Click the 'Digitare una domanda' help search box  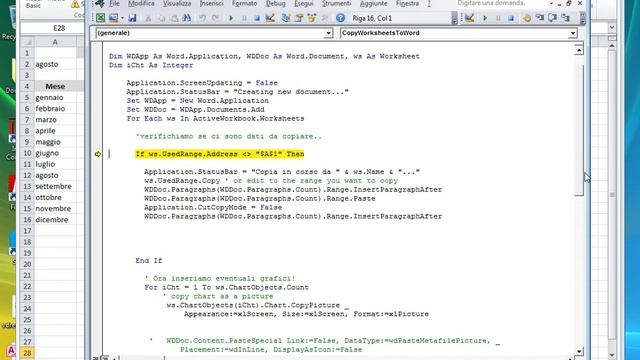tap(501, 3)
